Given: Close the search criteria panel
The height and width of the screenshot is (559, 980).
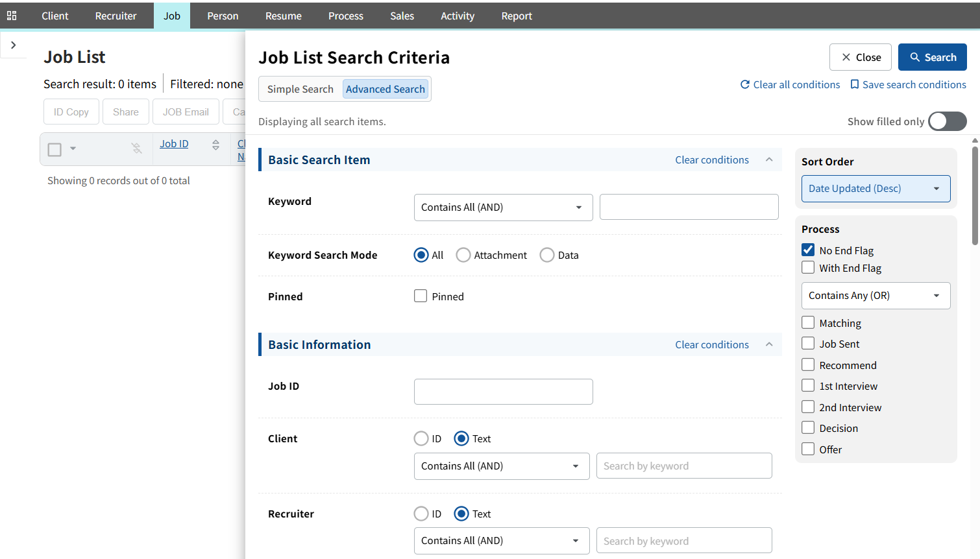Looking at the screenshot, I should (x=861, y=57).
